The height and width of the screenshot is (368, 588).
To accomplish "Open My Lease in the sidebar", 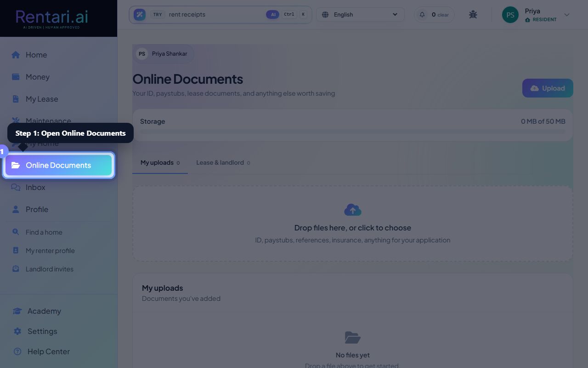I will (x=58, y=99).
